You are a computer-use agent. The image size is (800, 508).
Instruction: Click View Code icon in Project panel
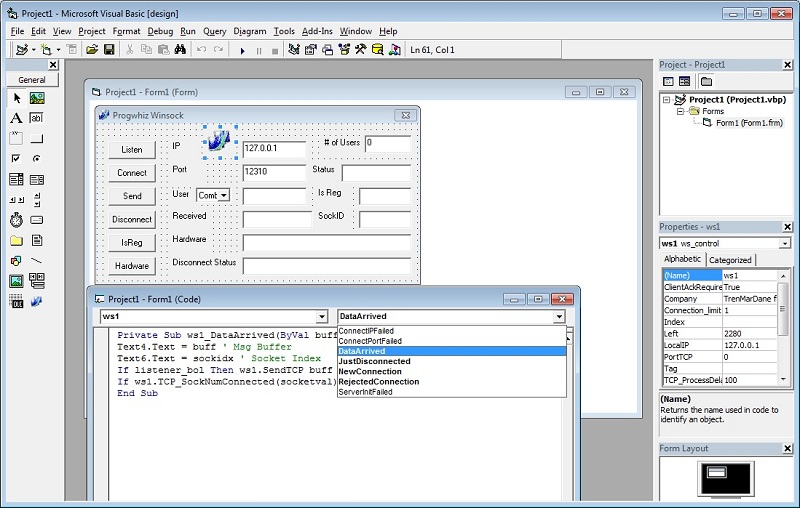(x=668, y=81)
